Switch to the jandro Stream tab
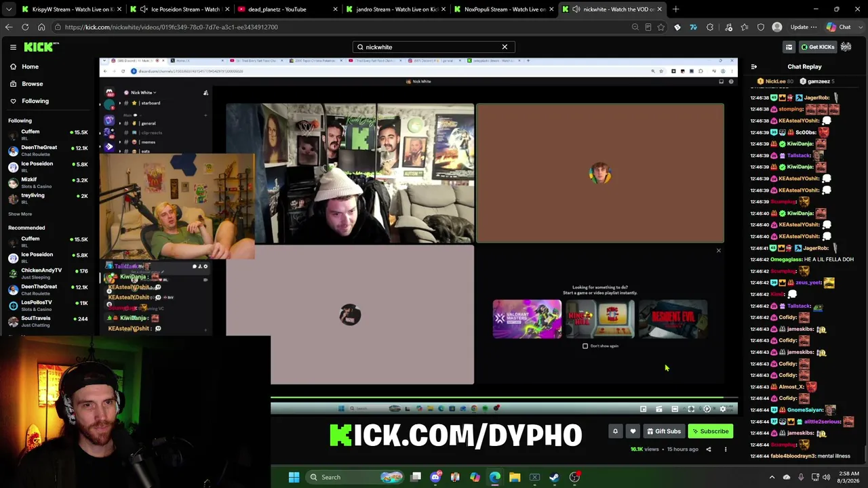Viewport: 868px width, 488px height. tap(395, 9)
